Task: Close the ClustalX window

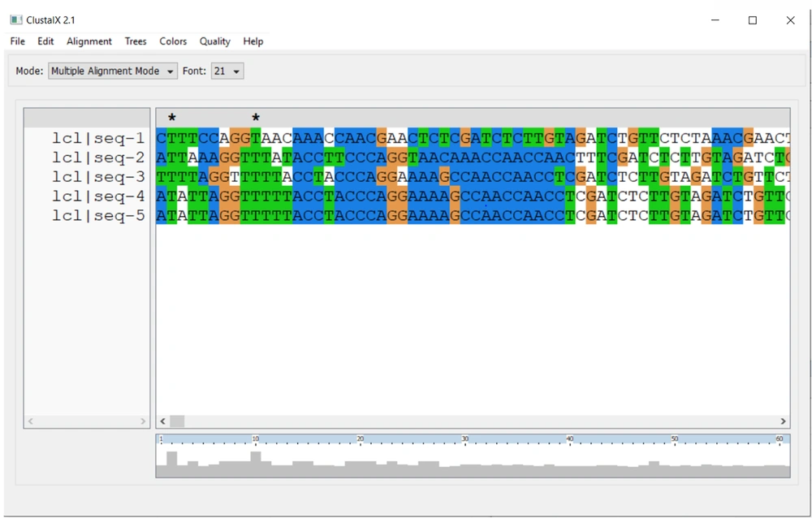Action: coord(790,19)
